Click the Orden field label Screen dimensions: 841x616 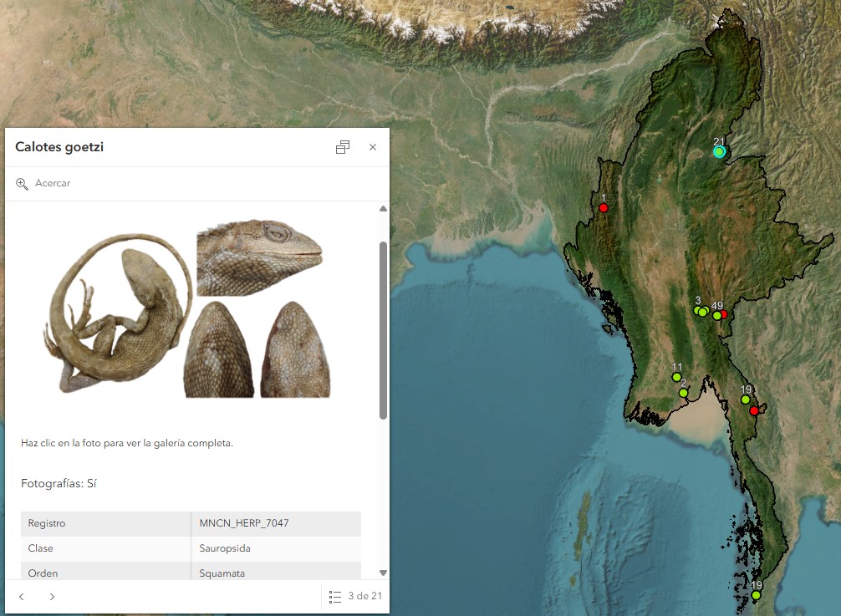(x=43, y=573)
